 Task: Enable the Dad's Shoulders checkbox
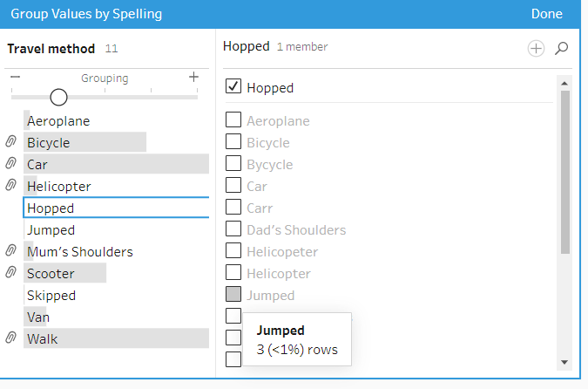(233, 229)
